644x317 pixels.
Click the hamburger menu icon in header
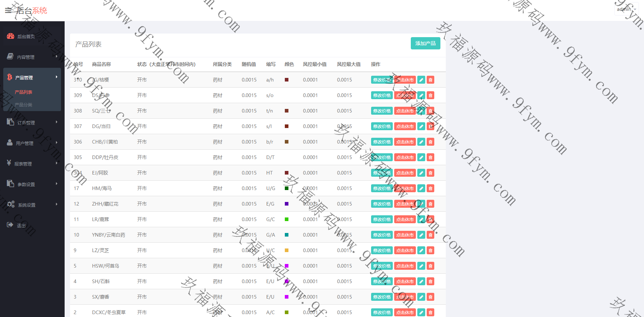pos(8,10)
